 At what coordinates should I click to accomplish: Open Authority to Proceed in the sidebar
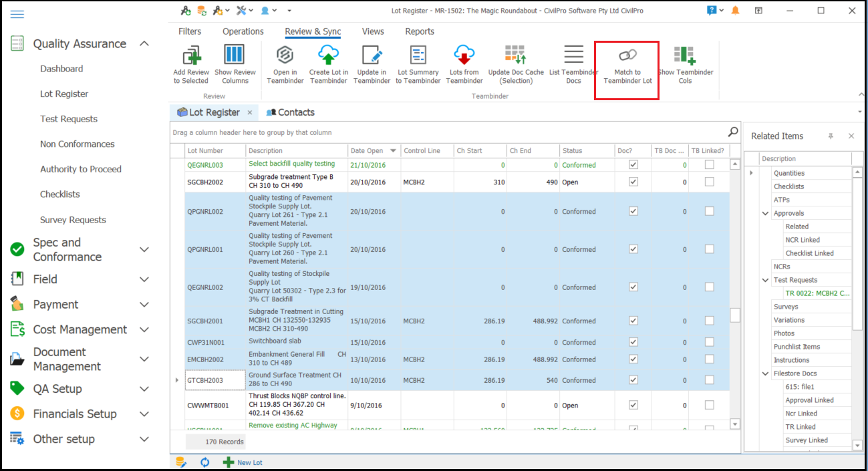[x=81, y=169]
